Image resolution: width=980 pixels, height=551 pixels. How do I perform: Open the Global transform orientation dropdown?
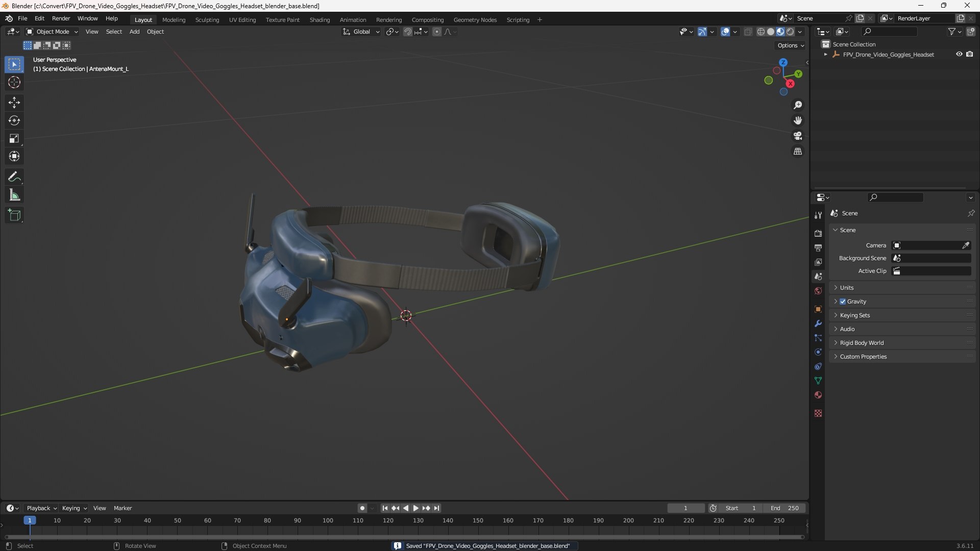pyautogui.click(x=361, y=32)
